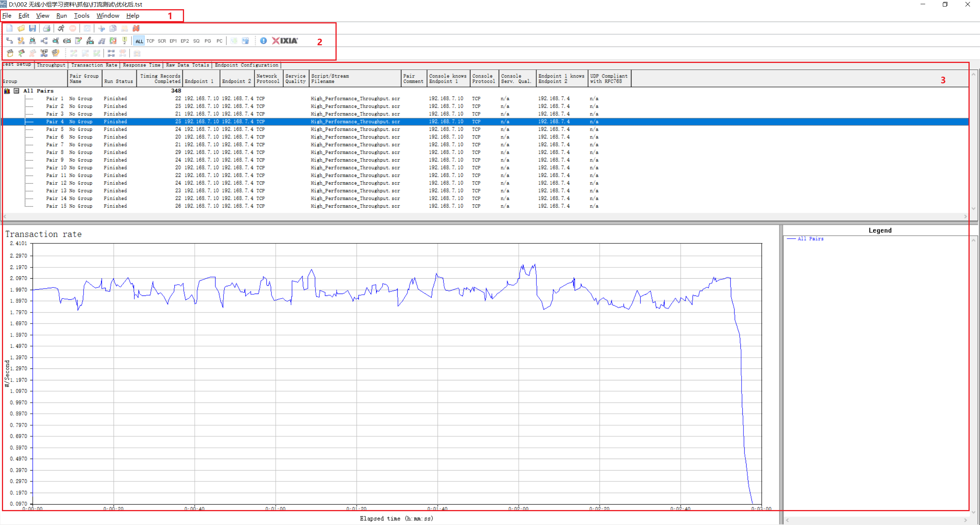Click the Timing Records Completed column header
980x525 pixels.
click(x=159, y=79)
